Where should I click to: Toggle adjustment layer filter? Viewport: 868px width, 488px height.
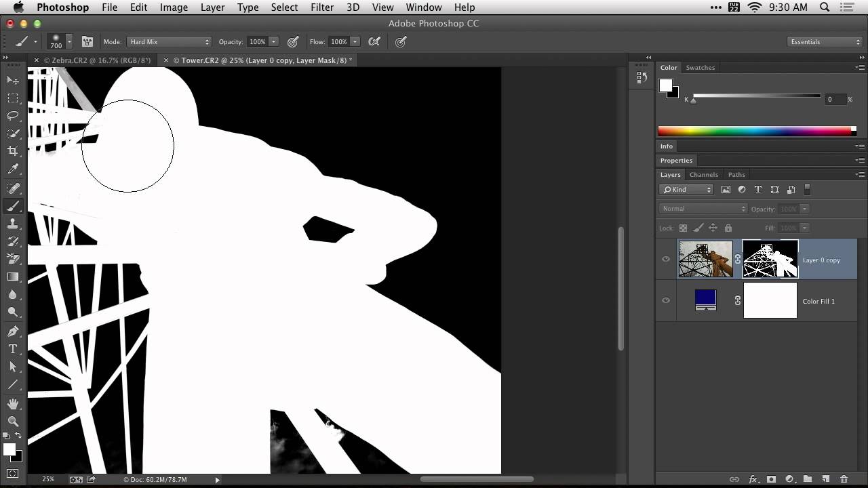coord(742,190)
